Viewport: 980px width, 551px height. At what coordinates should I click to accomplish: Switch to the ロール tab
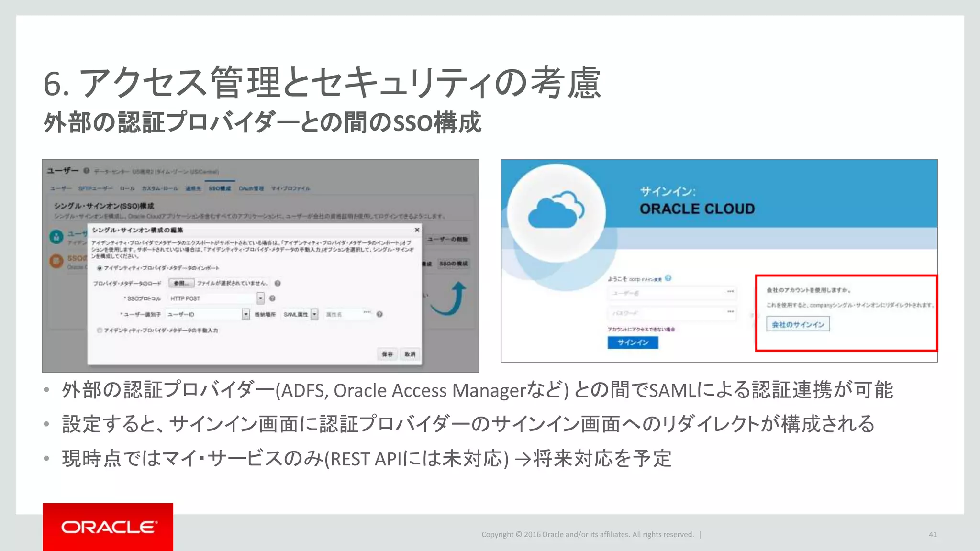(127, 188)
